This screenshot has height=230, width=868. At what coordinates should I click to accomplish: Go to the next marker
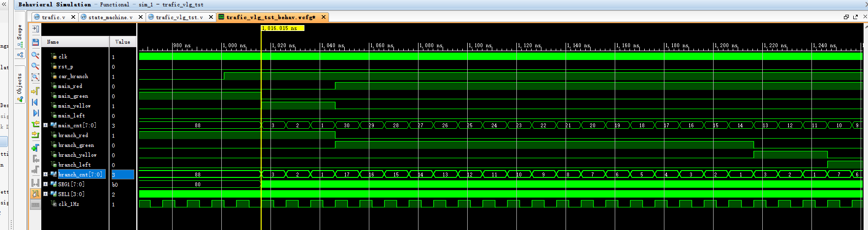[35, 170]
